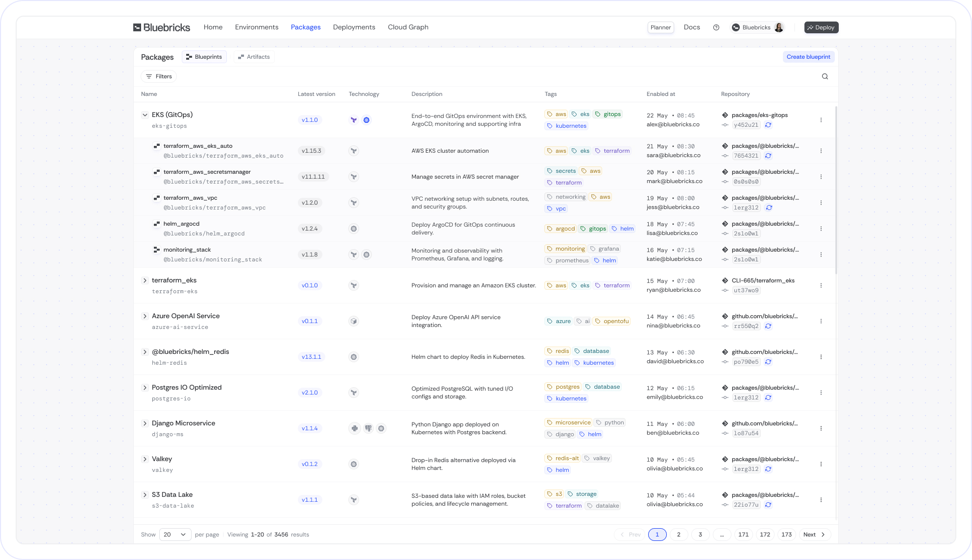The image size is (972, 560).
Task: Click sync icon next to po790e5 commit
Action: [x=768, y=362]
